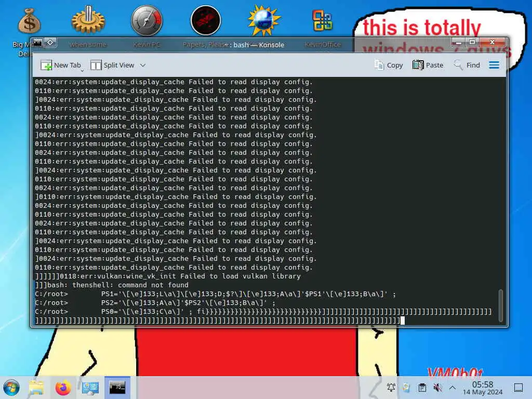Screen dimensions: 532x399
Task: Open the Big Money bag desktop icon
Action: (29, 22)
